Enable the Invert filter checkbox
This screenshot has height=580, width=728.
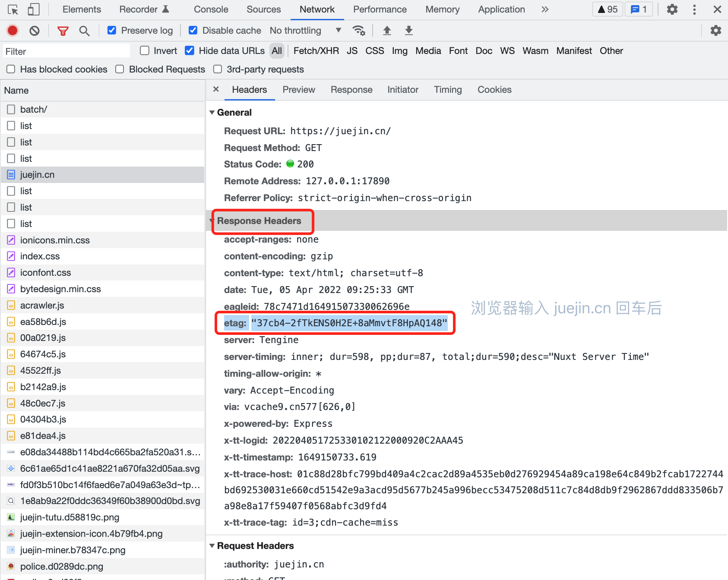point(145,50)
